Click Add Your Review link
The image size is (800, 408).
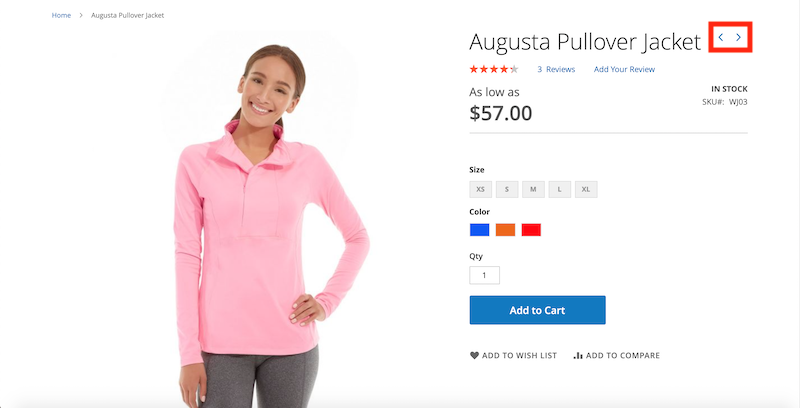click(624, 69)
